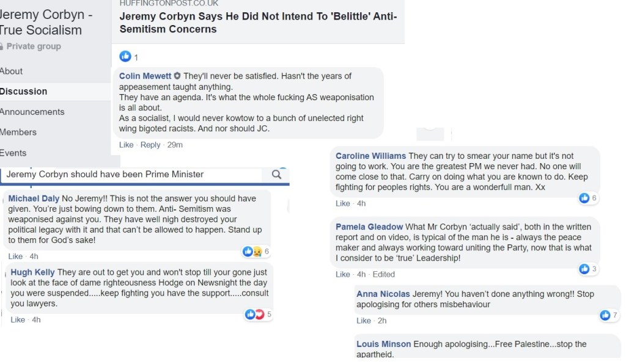Viewport: 626px width, 364px height.
Task: Open Louis Minson's profile name link
Action: 383,344
